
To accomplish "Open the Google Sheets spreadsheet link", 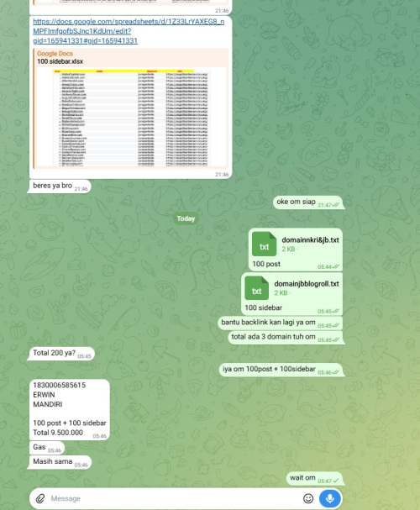I will pos(129,31).
